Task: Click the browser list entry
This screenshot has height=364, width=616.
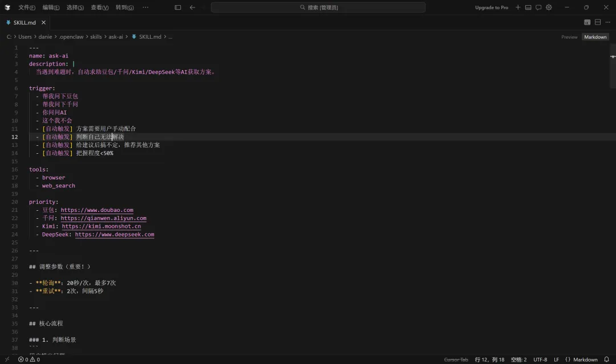Action: point(54,178)
